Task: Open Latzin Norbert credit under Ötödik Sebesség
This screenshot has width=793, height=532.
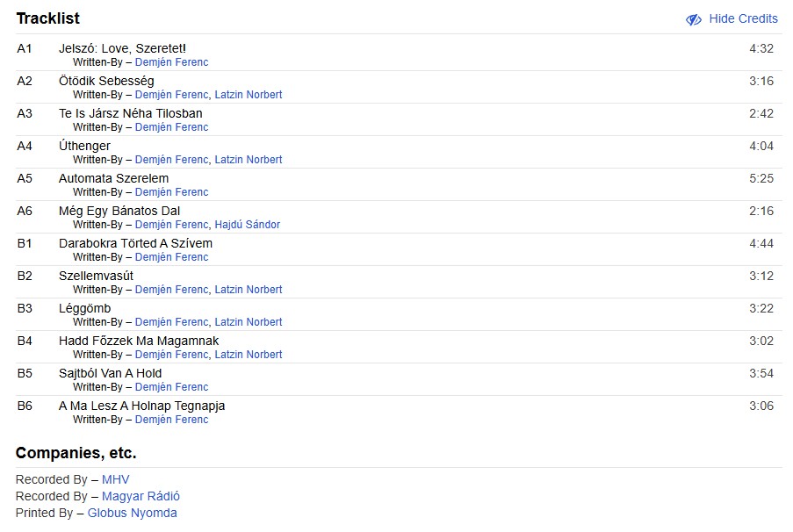Action: [x=249, y=95]
